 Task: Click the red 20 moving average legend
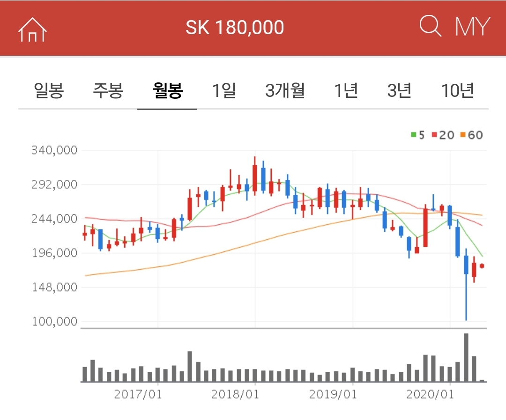point(443,135)
